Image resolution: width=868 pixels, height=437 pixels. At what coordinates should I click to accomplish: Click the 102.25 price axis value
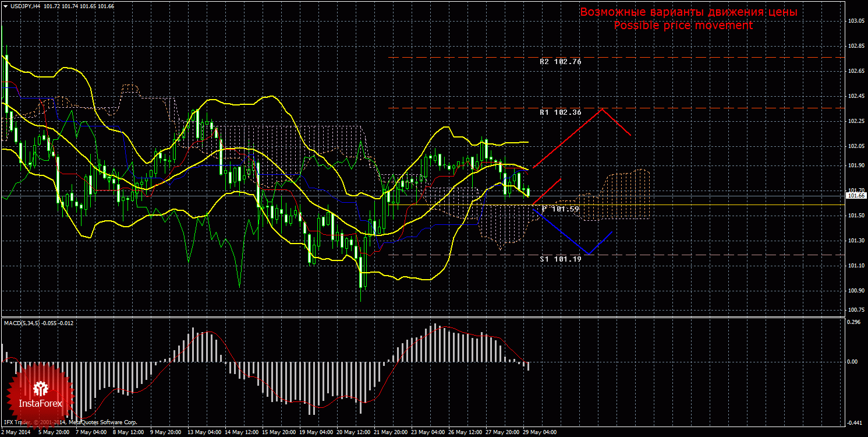click(x=856, y=121)
